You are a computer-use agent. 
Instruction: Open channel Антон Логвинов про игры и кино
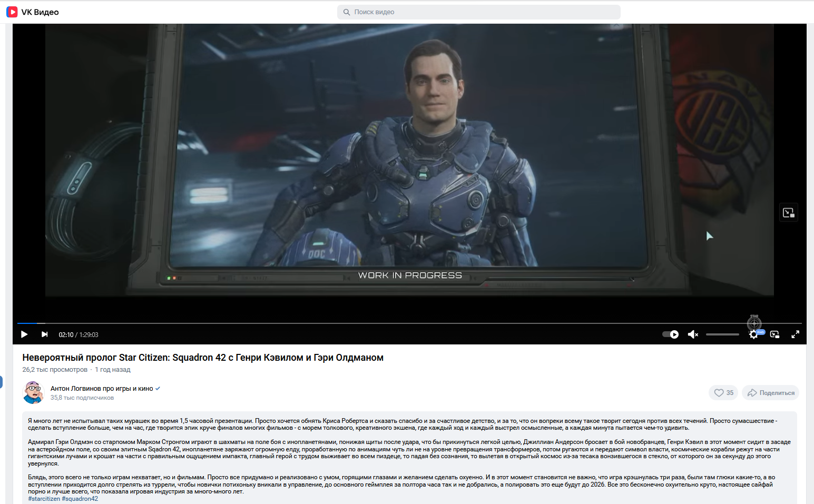pos(102,389)
